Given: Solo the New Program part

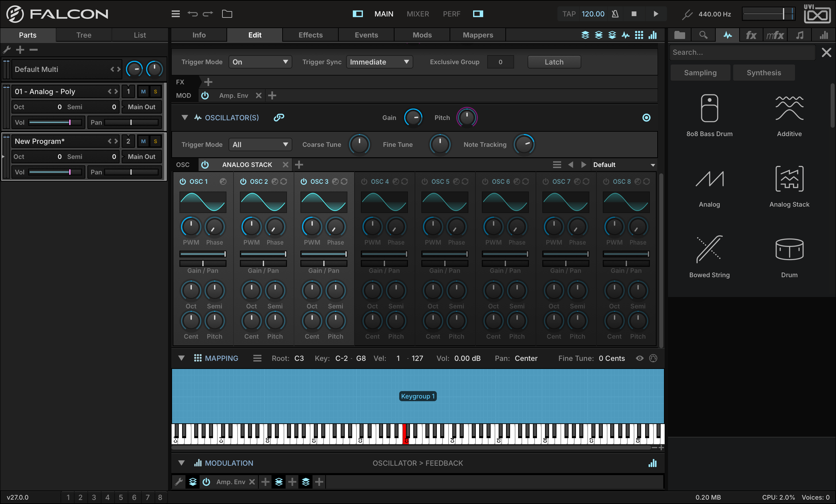Looking at the screenshot, I should point(155,141).
